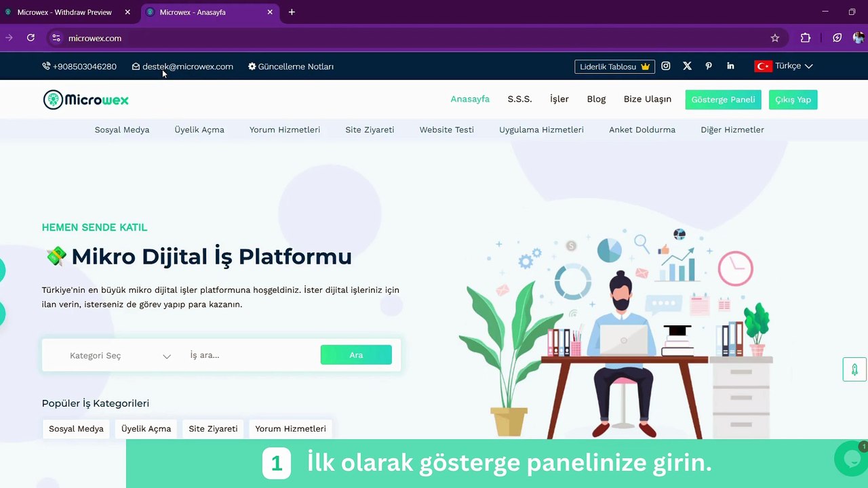Viewport: 868px width, 488px height.
Task: Open Bize Ulaşın contact page
Action: click(648, 99)
